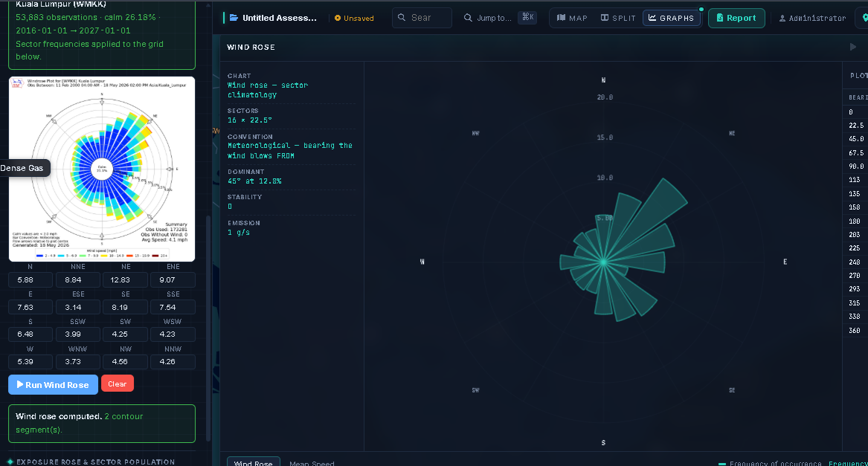
Task: Generate the Report
Action: pos(736,18)
